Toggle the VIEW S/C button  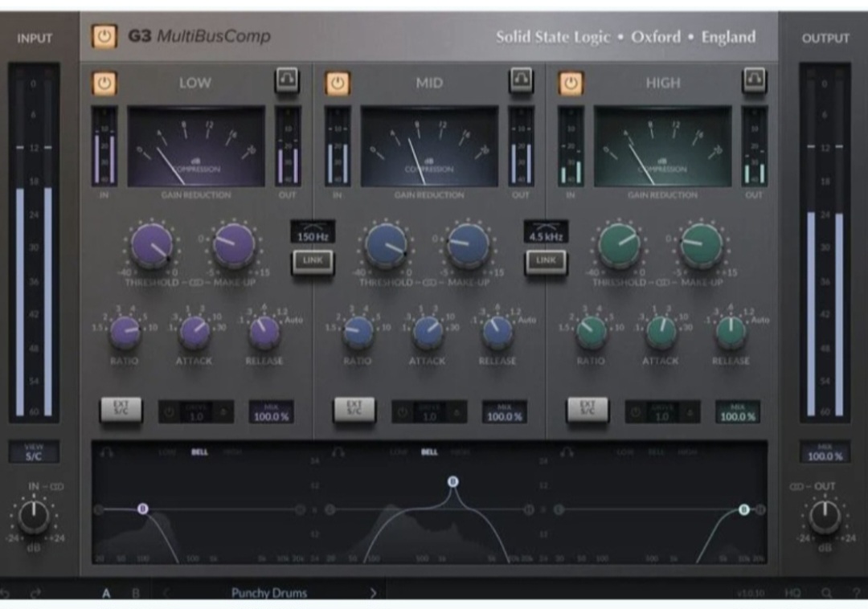coord(34,452)
